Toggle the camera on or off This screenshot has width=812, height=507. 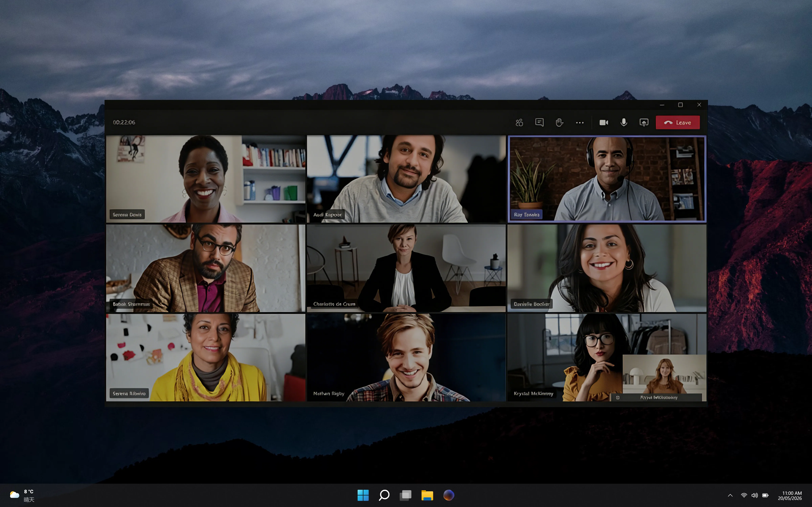[604, 122]
